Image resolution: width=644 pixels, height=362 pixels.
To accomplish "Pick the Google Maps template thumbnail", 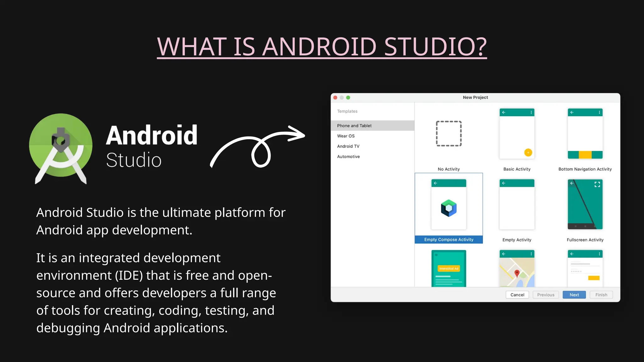I will click(x=517, y=268).
